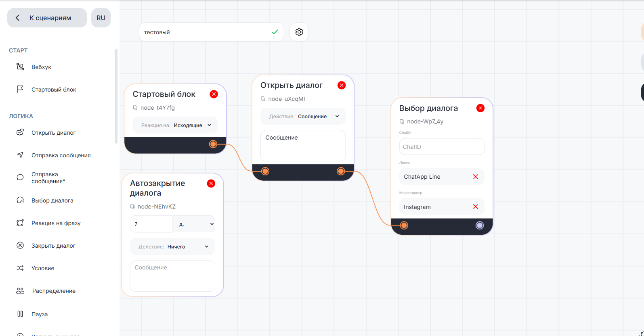This screenshot has width=644, height=336.
Task: Select Отправка сообщения in sidebar
Action: click(x=61, y=155)
